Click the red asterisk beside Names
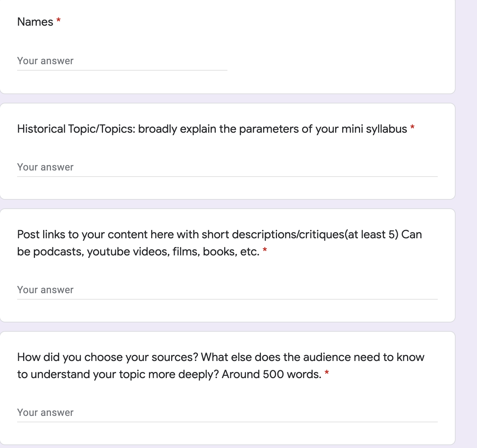477x448 pixels. pos(58,21)
